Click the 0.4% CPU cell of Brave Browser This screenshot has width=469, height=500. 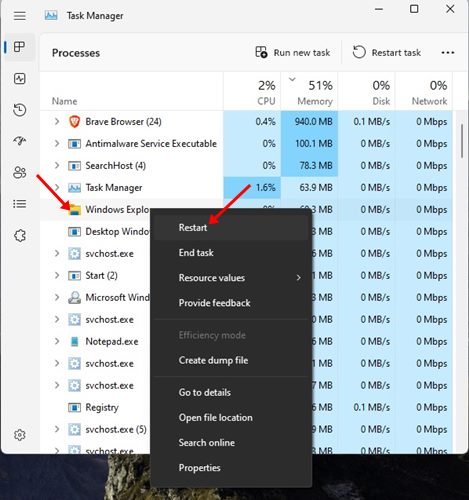coord(252,122)
